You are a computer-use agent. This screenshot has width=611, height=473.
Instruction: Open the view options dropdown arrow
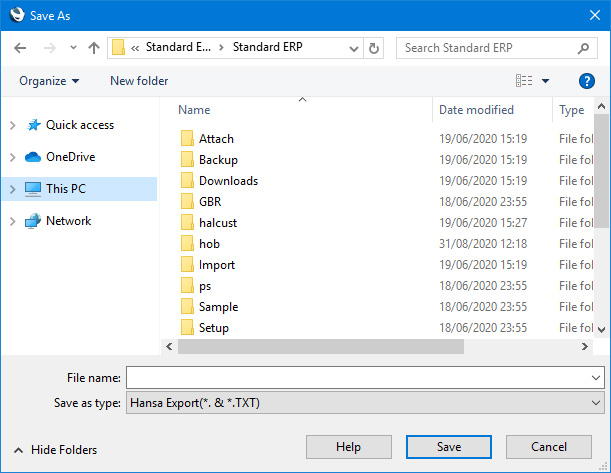(546, 81)
